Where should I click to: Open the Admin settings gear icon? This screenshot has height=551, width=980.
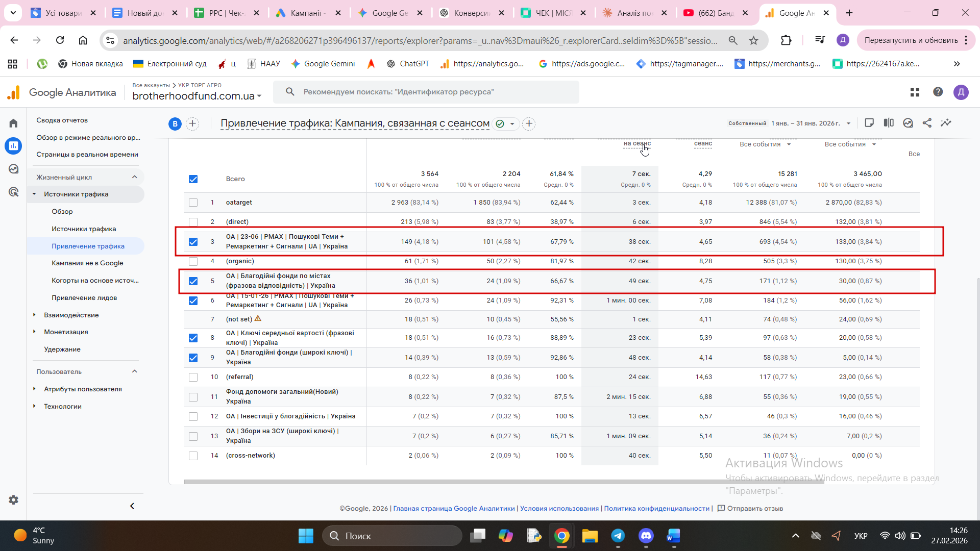[13, 500]
